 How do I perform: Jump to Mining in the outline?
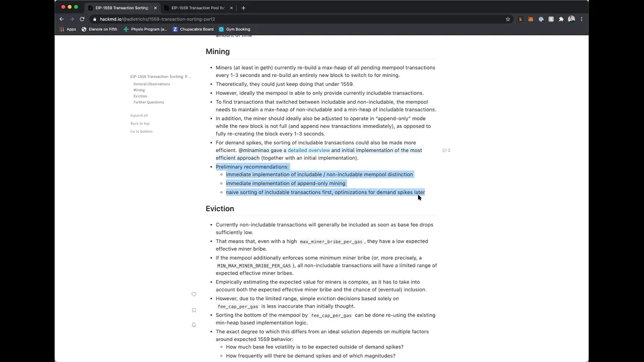[139, 90]
